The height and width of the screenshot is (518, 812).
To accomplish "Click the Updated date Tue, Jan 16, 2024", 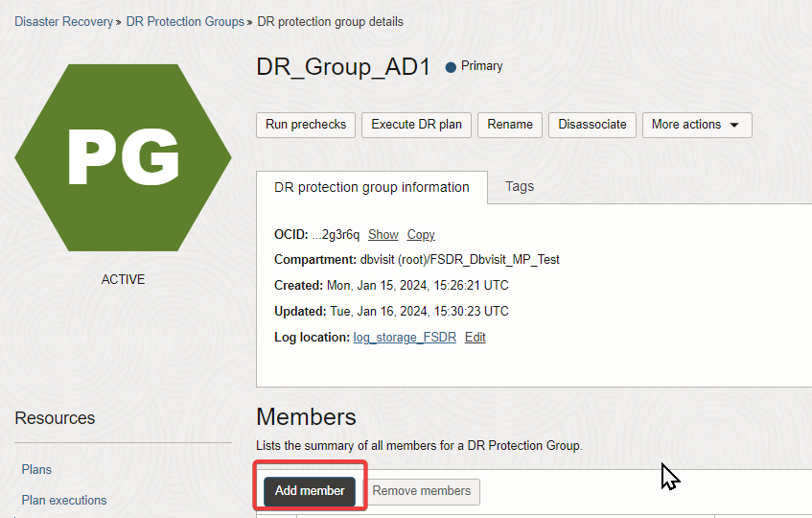I will (379, 312).
